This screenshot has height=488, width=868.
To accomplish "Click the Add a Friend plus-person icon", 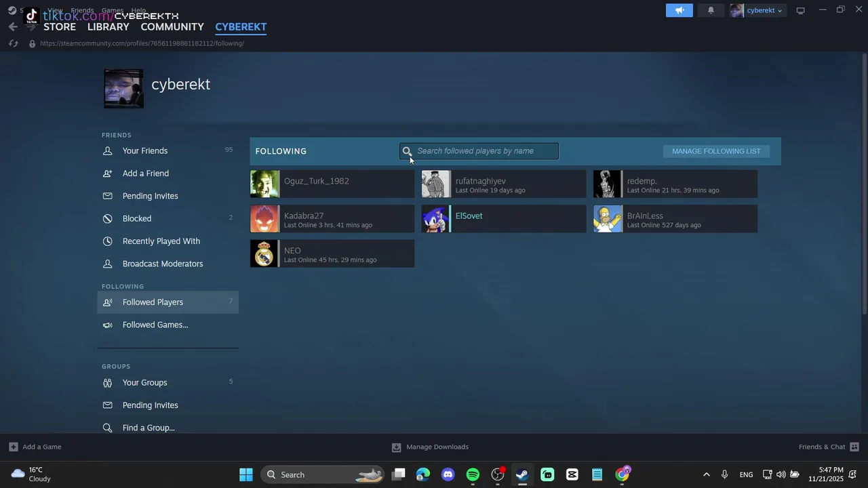I will 107,174.
